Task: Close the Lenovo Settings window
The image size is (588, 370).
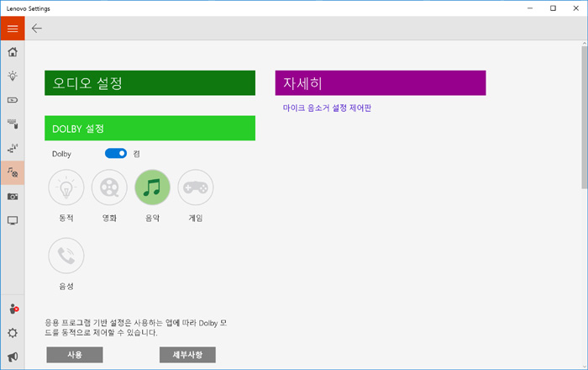Action: point(576,8)
